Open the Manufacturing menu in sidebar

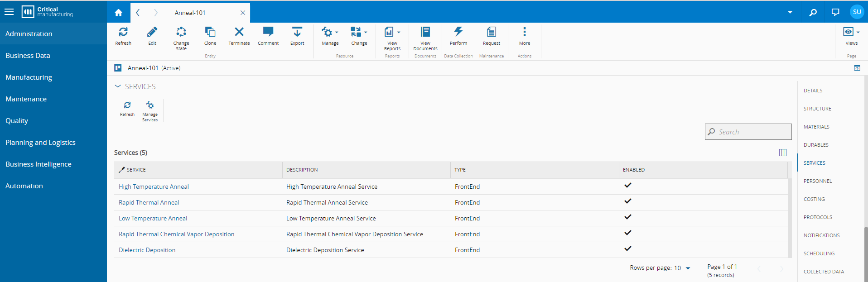pos(29,77)
